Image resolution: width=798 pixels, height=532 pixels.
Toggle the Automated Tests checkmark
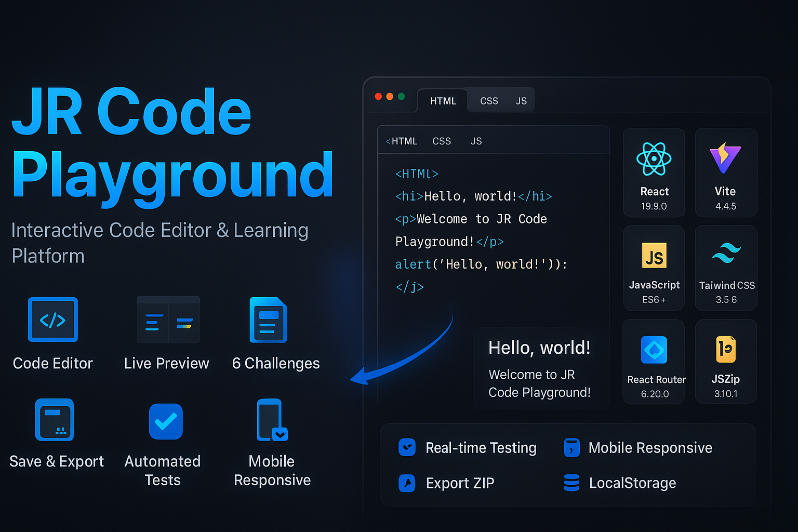[x=165, y=421]
